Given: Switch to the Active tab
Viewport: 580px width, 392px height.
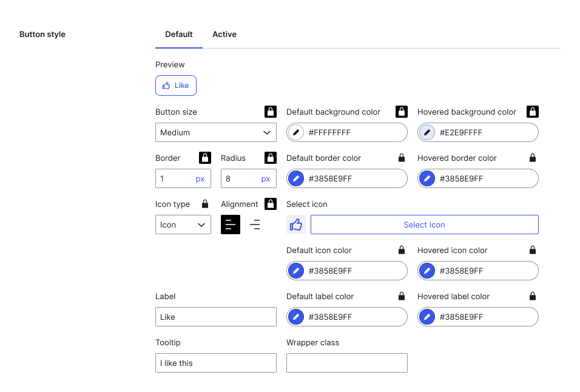Looking at the screenshot, I should point(224,35).
